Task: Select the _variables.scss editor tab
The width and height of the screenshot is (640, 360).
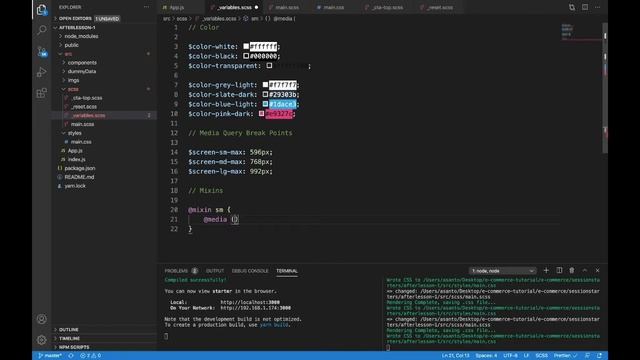Action: (x=235, y=7)
